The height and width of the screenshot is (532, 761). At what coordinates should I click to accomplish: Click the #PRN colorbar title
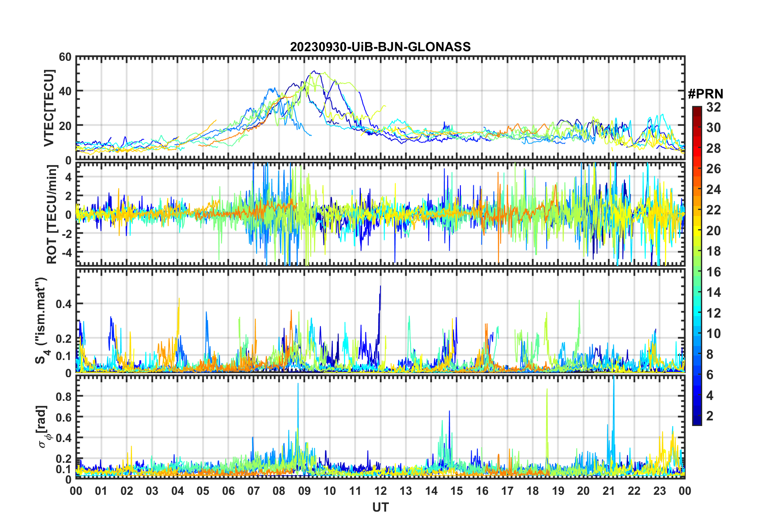[x=706, y=94]
